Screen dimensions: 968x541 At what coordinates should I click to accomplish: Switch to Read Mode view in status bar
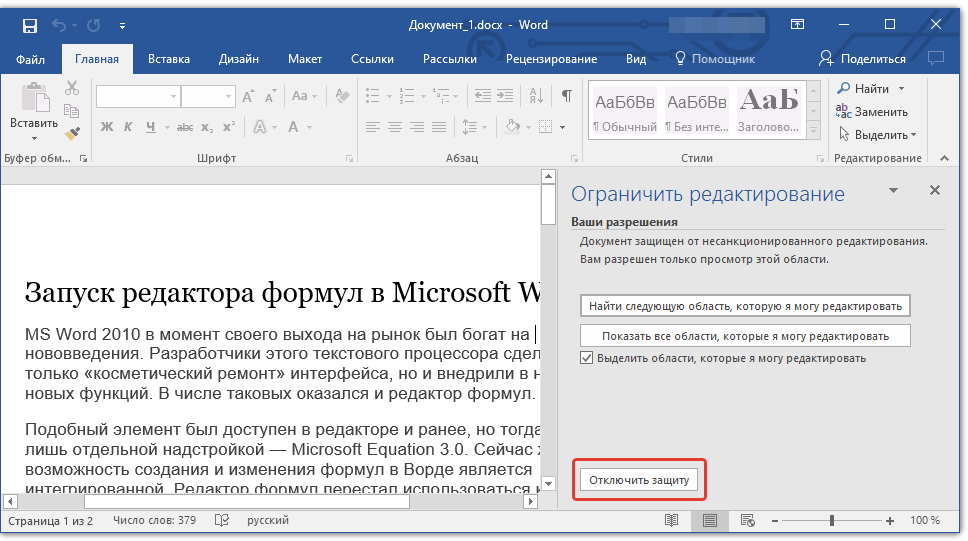671,521
